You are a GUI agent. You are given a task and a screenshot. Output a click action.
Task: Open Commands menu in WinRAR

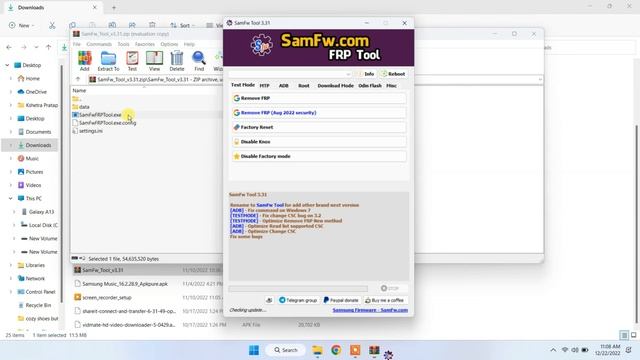pyautogui.click(x=99, y=44)
